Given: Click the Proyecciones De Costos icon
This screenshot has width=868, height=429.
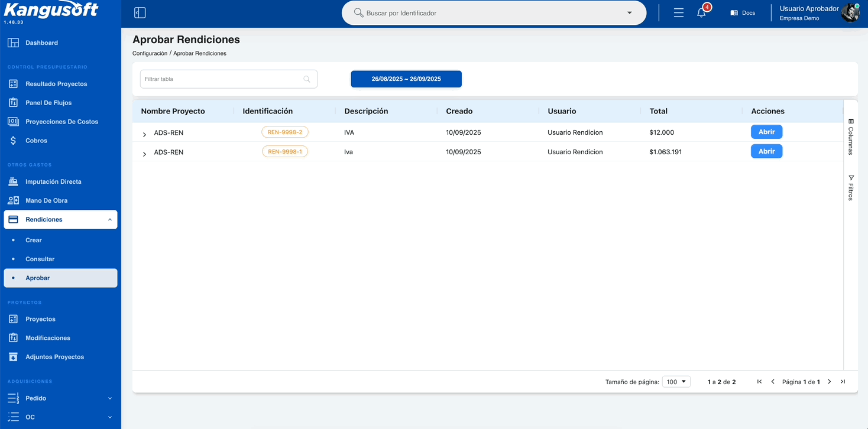Looking at the screenshot, I should (13, 122).
